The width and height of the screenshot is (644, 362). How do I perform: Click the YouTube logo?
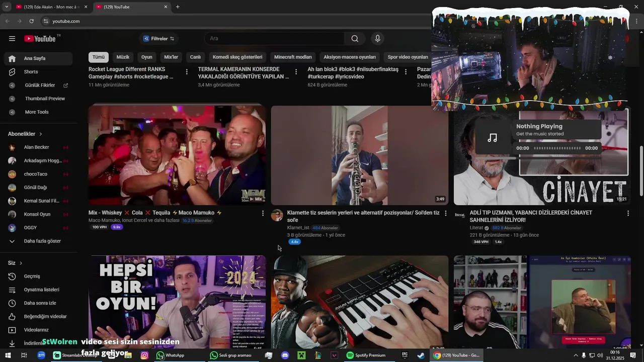point(40,39)
